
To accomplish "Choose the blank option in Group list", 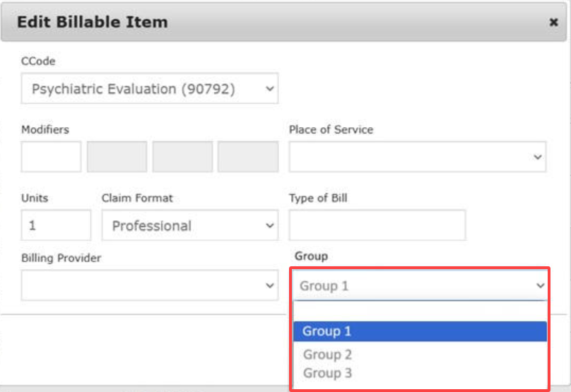I will coord(420,312).
